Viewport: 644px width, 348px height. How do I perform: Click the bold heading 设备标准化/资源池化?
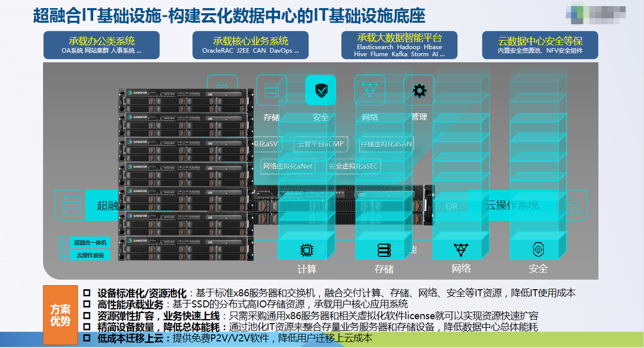(142, 293)
